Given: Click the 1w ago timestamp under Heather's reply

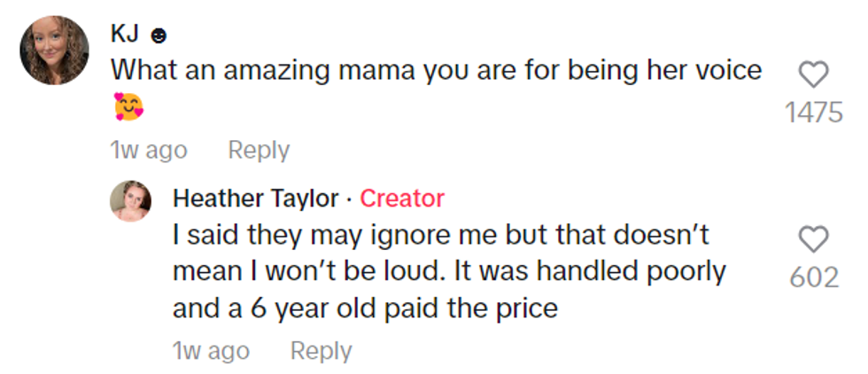Looking at the screenshot, I should [x=211, y=351].
